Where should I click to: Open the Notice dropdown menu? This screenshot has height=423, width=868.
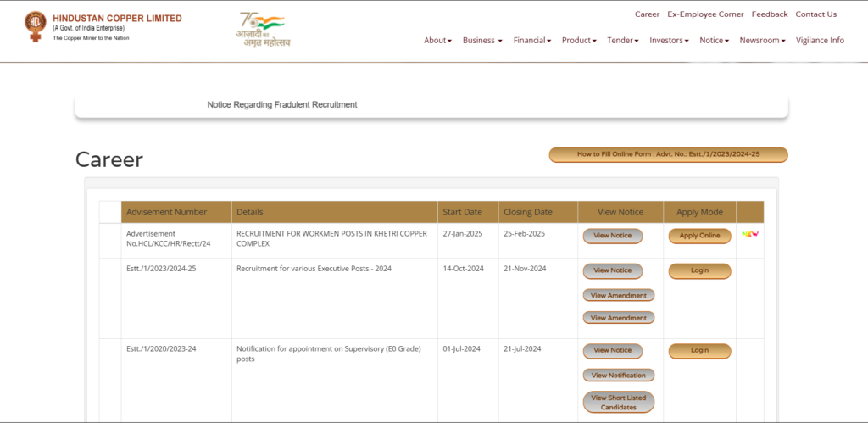pos(714,41)
